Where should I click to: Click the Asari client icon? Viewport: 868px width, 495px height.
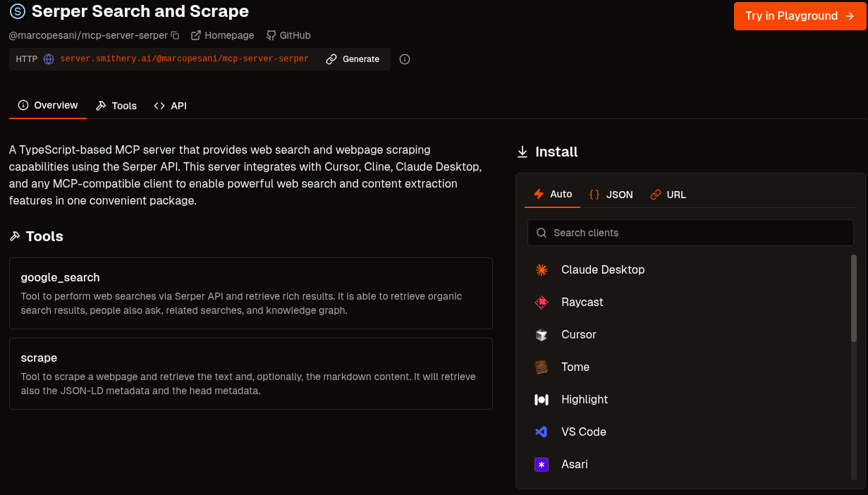[542, 464]
